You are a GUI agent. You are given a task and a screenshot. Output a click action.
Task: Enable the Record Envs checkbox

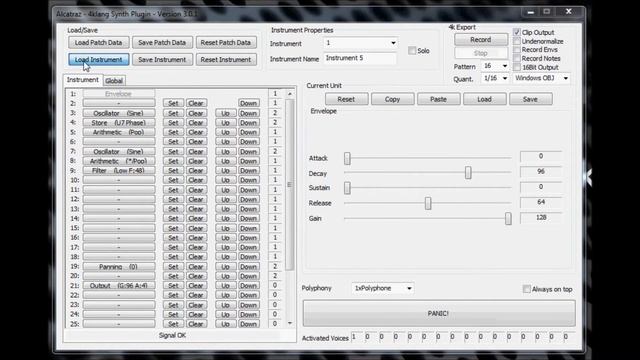pos(517,50)
